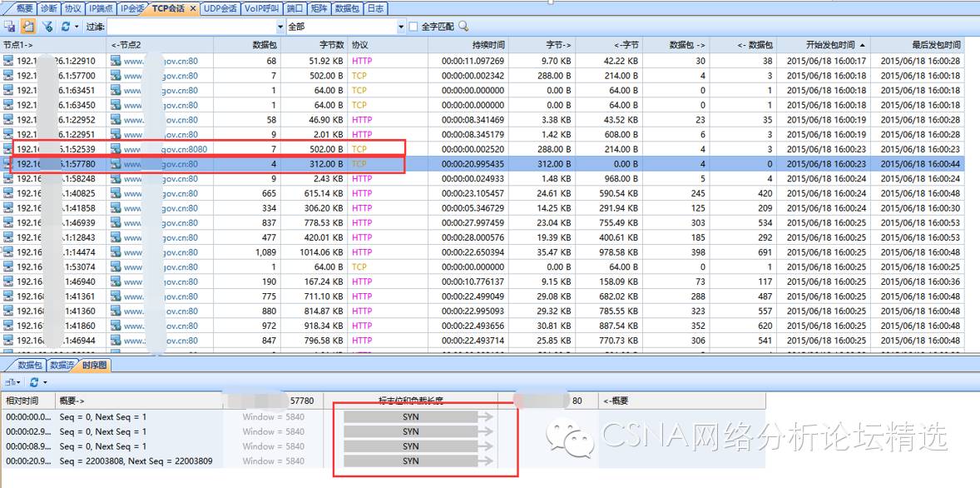980x488 pixels.
Task: Close the TCP会话 tab with its X
Action: [x=192, y=9]
